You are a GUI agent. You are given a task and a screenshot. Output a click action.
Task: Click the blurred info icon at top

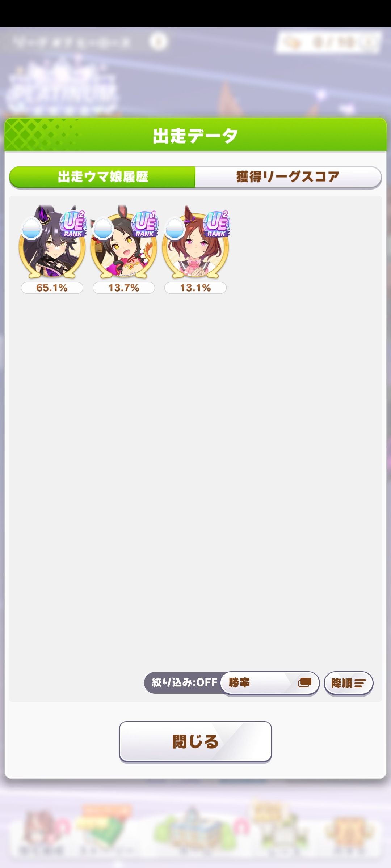pyautogui.click(x=158, y=42)
